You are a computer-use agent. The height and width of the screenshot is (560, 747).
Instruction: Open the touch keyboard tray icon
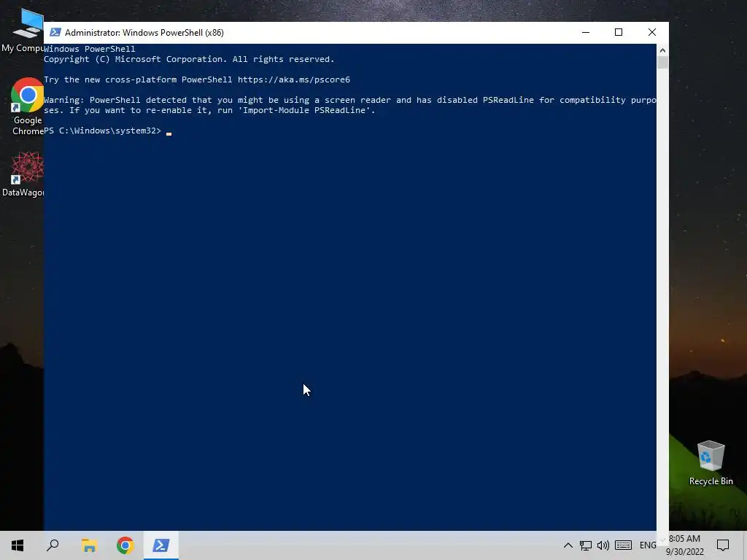coord(623,545)
